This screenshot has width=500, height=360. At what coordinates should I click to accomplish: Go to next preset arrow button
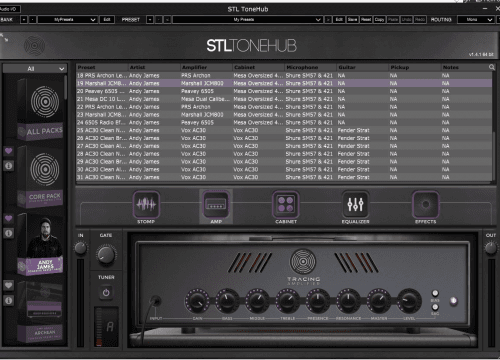(x=328, y=20)
